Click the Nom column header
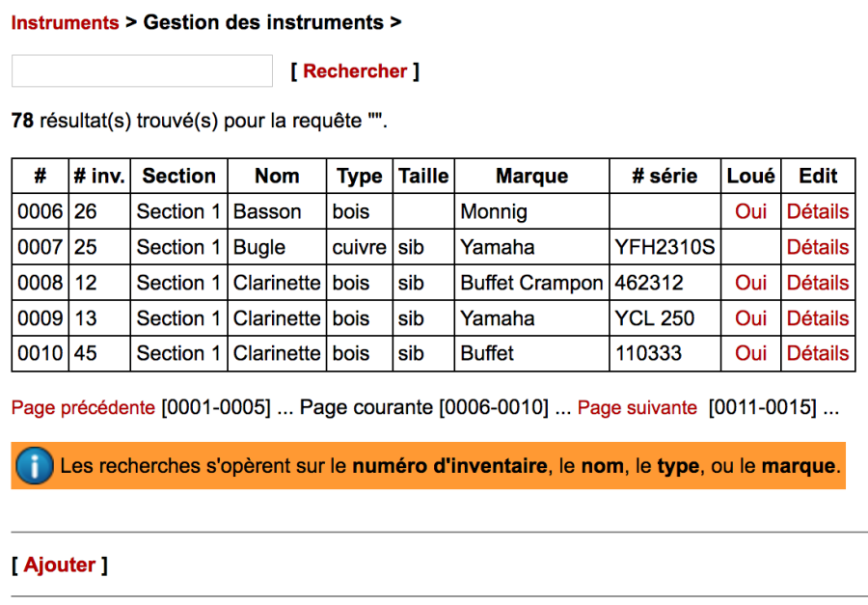The width and height of the screenshot is (868, 605). 277,176
